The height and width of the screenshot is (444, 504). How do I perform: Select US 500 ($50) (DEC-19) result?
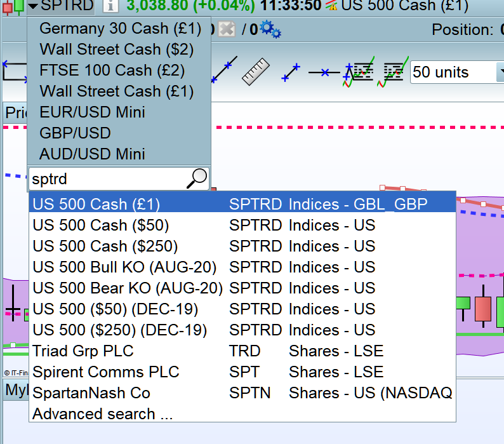tap(242, 309)
